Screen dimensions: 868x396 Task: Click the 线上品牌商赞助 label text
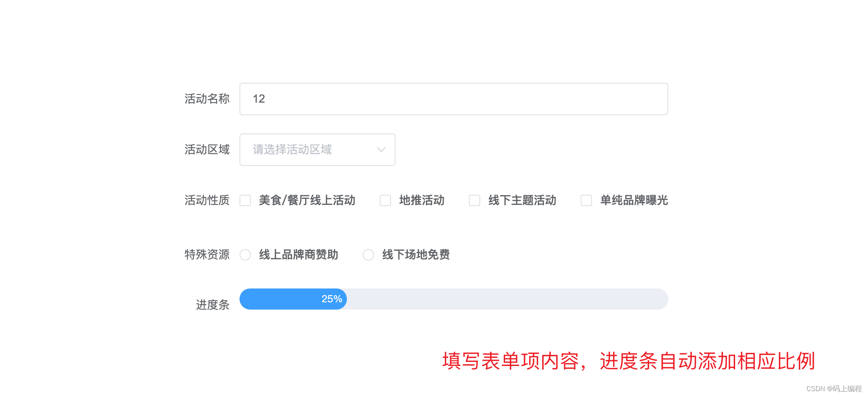[298, 255]
